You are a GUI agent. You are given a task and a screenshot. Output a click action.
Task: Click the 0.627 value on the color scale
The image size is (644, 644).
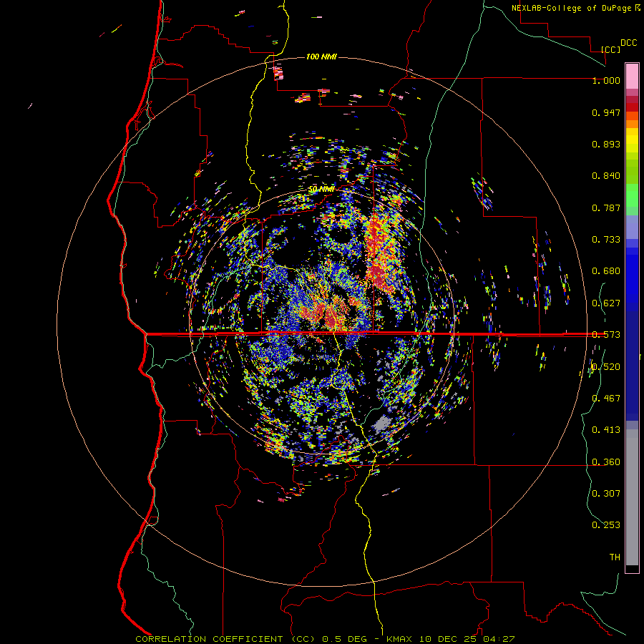coord(606,303)
